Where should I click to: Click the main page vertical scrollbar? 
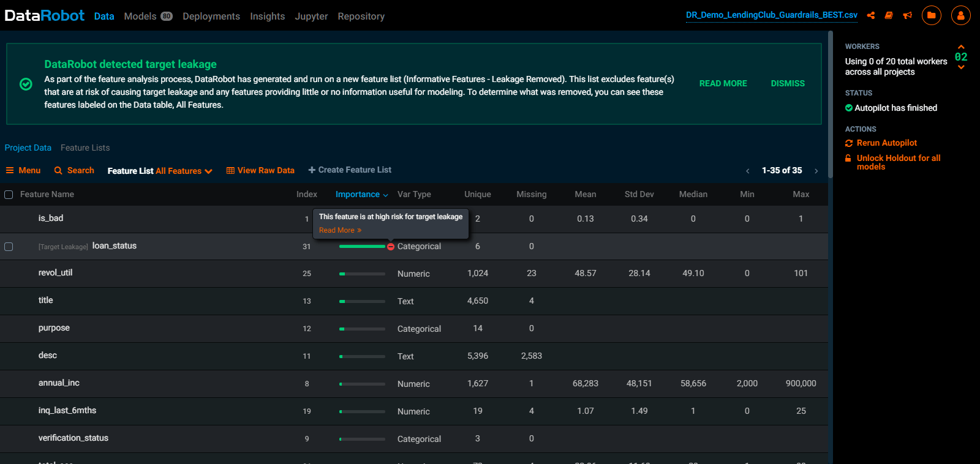tap(831, 104)
